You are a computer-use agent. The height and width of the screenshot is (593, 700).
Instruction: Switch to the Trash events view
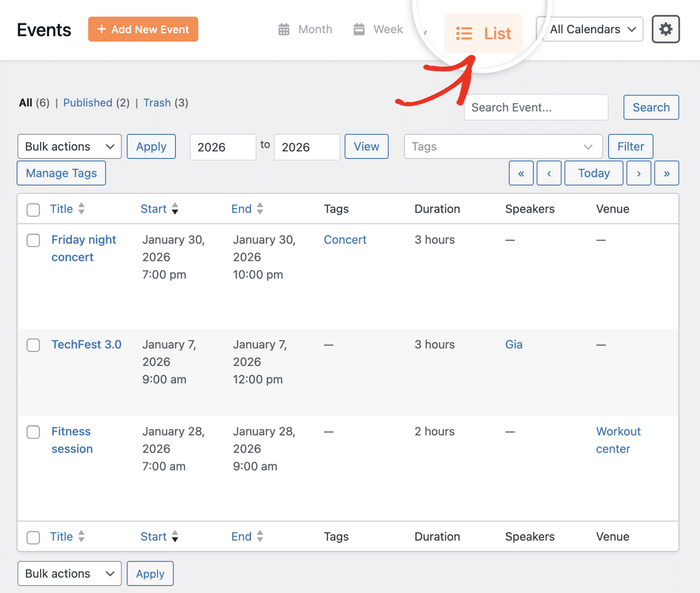tap(157, 102)
